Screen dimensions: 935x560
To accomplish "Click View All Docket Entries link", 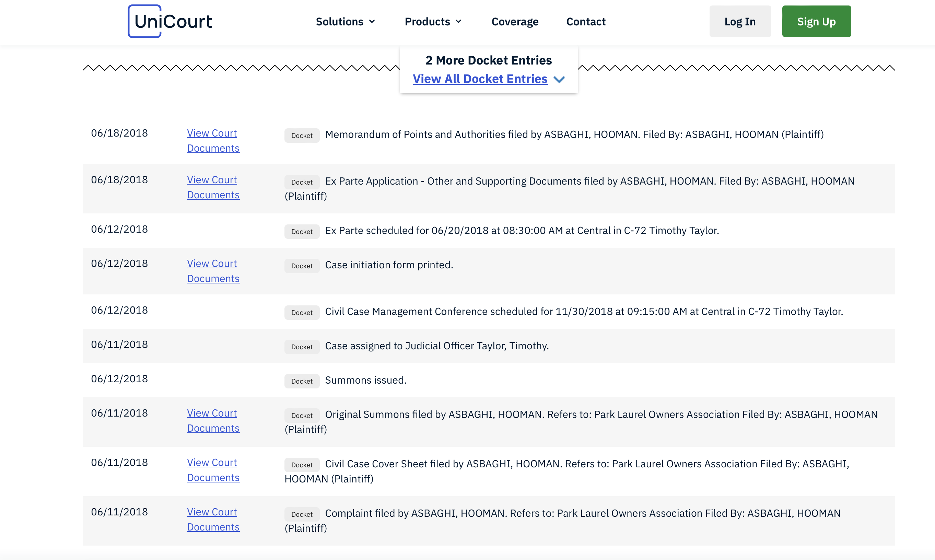I will point(480,79).
